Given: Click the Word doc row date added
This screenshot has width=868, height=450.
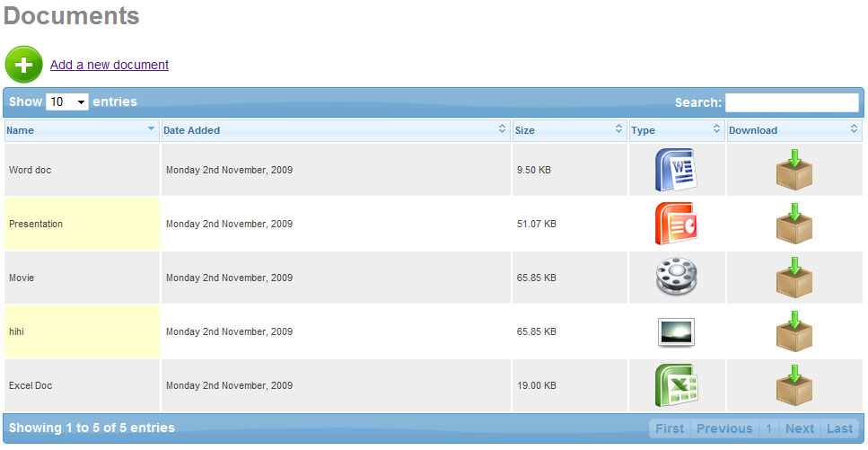Looking at the screenshot, I should tap(229, 170).
